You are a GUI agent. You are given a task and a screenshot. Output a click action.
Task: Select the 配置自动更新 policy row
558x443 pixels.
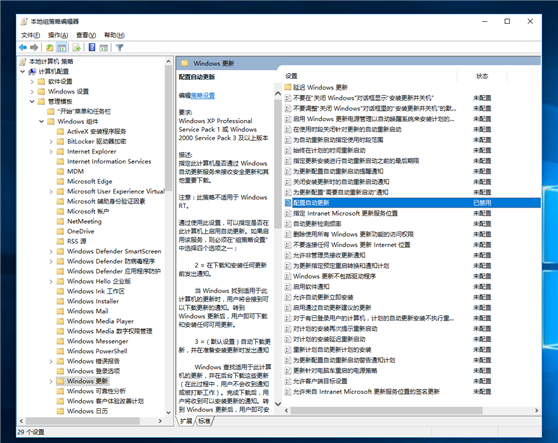click(412, 203)
